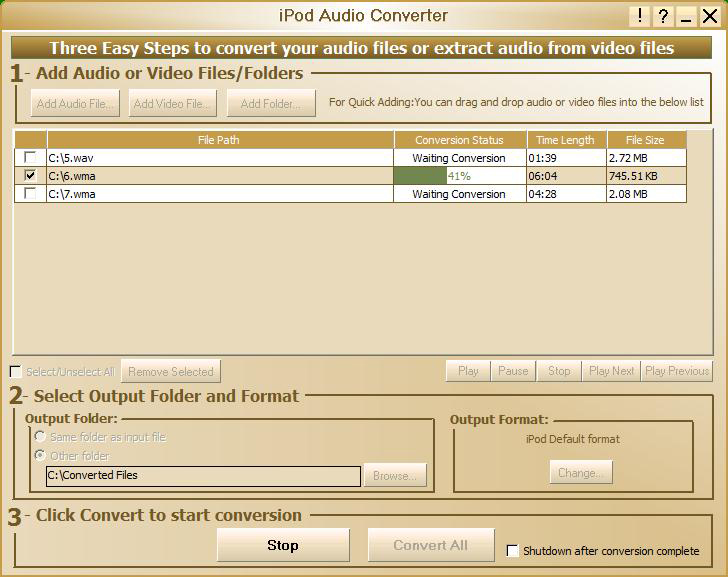Viewport: 728px width, 577px height.
Task: Pause audio playback
Action: coord(513,371)
